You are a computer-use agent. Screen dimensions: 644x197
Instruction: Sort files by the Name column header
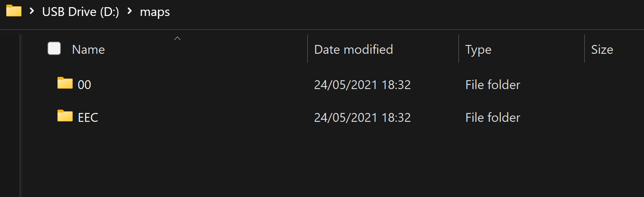click(x=89, y=50)
